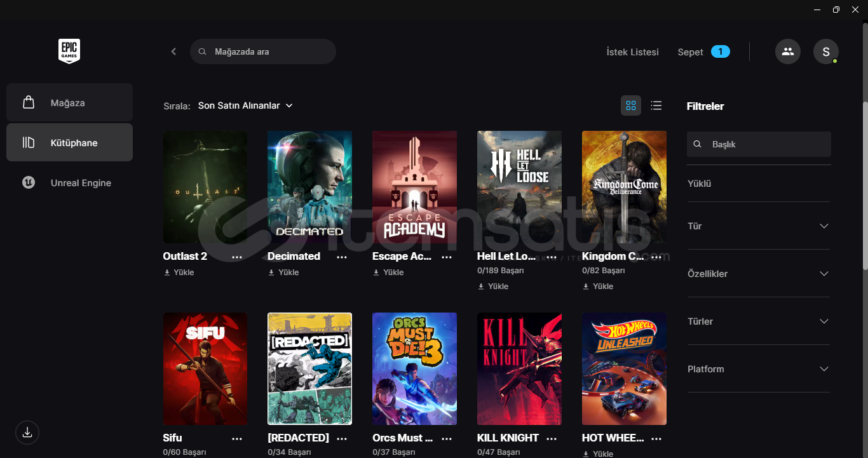Install Outlast 2 via Yükle
Screen dimensions: 868x458
click(x=179, y=273)
